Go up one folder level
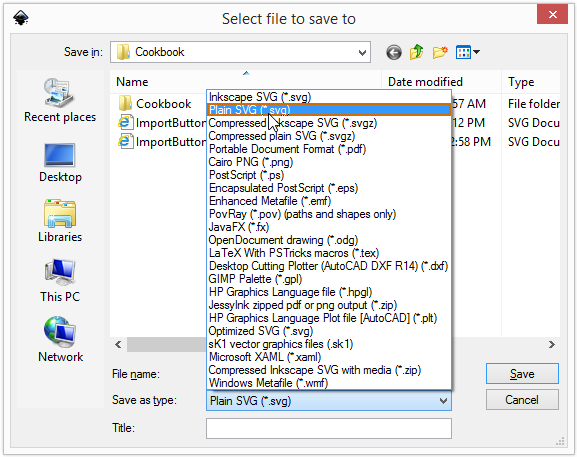Image resolution: width=577 pixels, height=457 pixels. click(417, 52)
